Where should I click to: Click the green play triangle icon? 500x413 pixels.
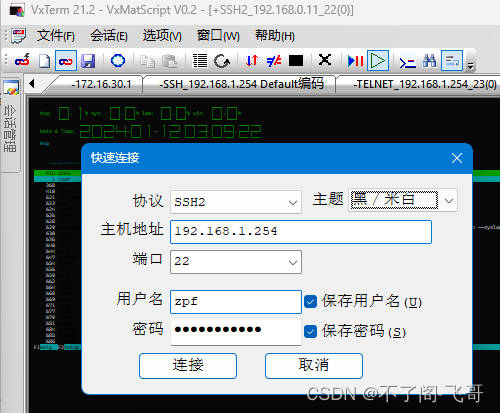(x=378, y=61)
